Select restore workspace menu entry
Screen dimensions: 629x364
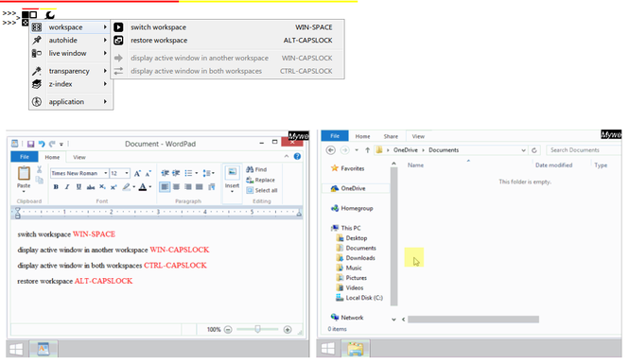(227, 41)
